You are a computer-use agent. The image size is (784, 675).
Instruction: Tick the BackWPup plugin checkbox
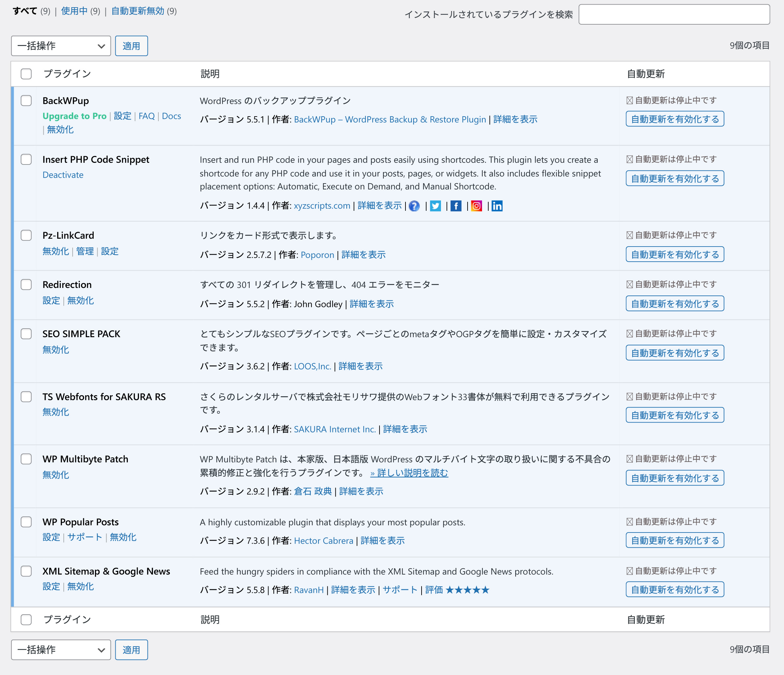26,100
